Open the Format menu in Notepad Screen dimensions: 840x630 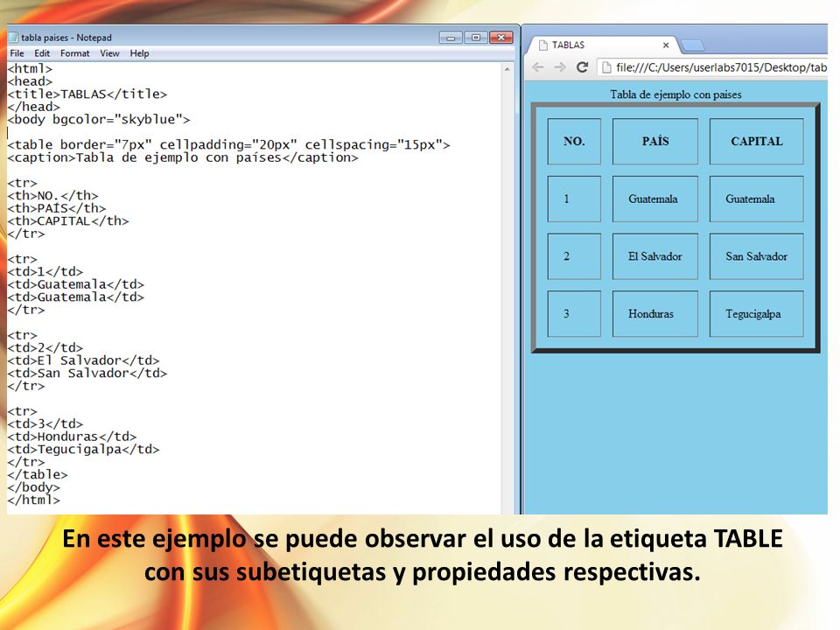pyautogui.click(x=74, y=53)
